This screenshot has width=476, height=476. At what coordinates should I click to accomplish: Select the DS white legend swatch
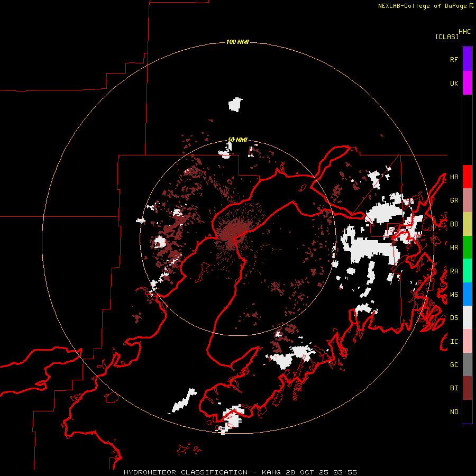pos(467,317)
